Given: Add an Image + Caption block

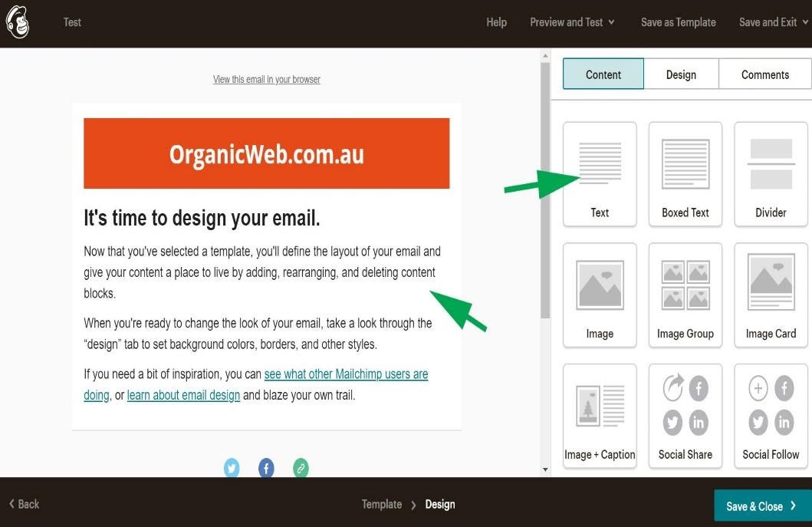Looking at the screenshot, I should 599,414.
